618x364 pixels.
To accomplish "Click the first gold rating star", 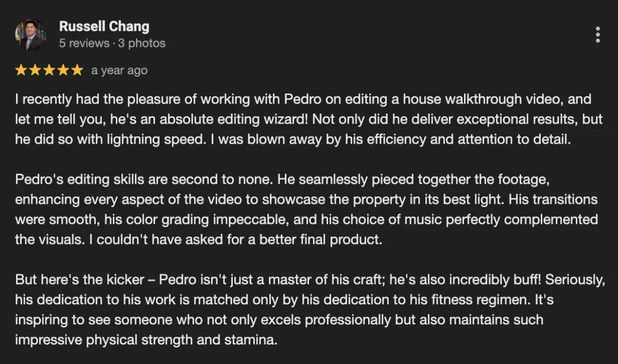I will (x=21, y=70).
